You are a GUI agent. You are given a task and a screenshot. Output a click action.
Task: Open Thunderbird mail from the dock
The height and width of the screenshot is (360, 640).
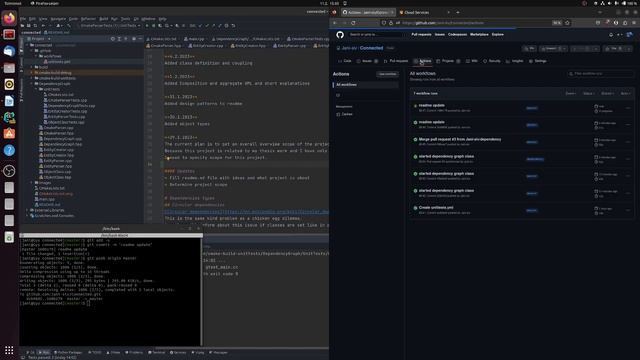click(9, 51)
